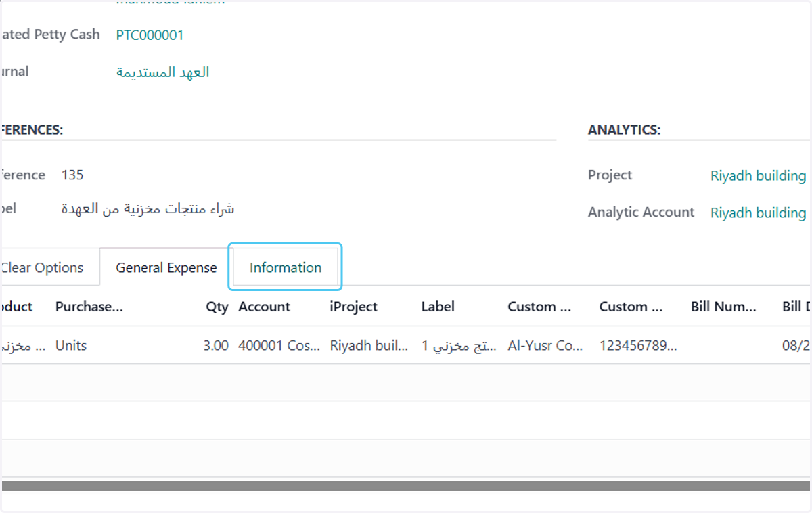Click the ANALYTICS: section heading
The image size is (812, 513).
pyautogui.click(x=625, y=130)
